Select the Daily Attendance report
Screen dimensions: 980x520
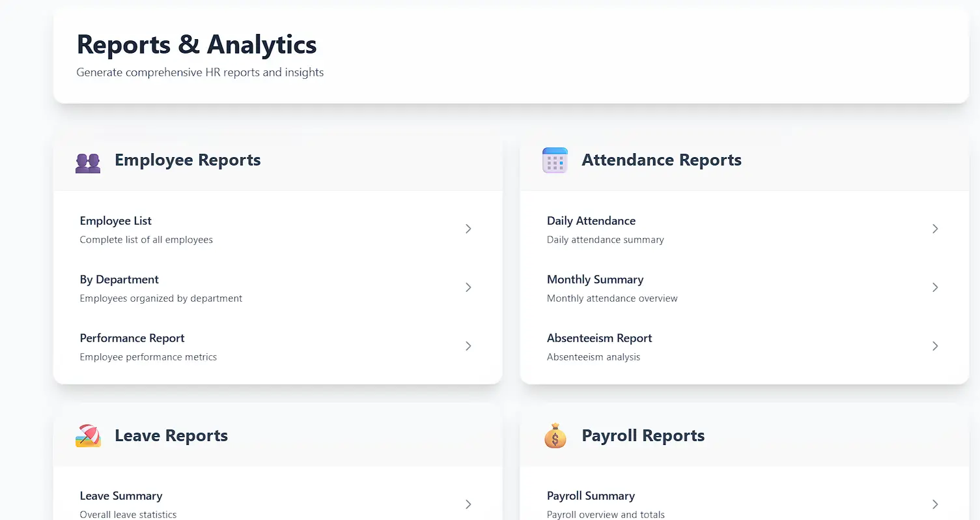591,222
